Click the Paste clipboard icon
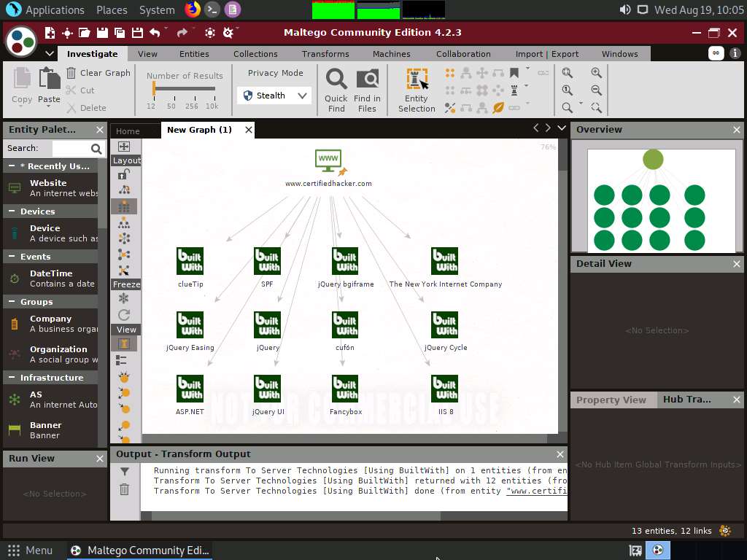 point(49,79)
